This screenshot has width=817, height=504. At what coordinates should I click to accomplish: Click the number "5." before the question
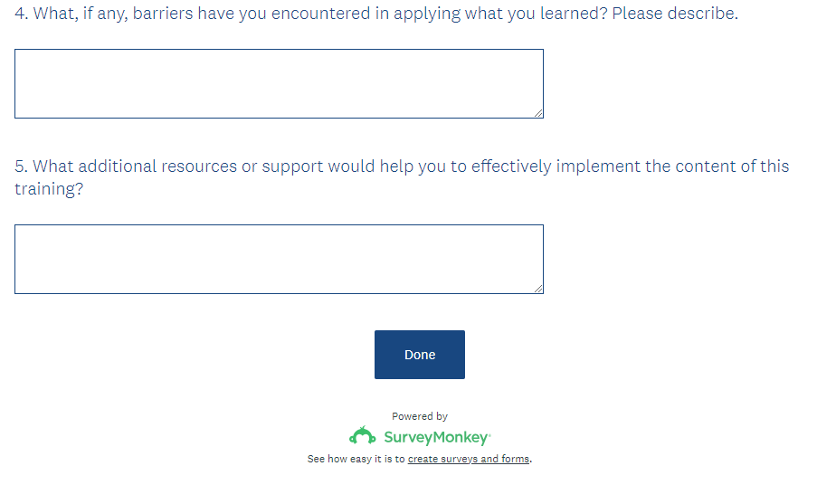[x=22, y=166]
